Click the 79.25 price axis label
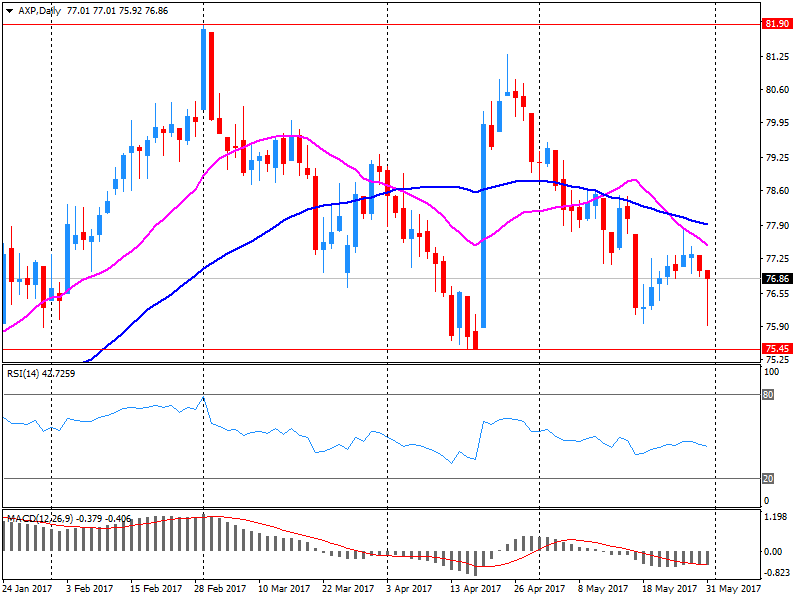This screenshot has height=600, width=800. [x=777, y=158]
